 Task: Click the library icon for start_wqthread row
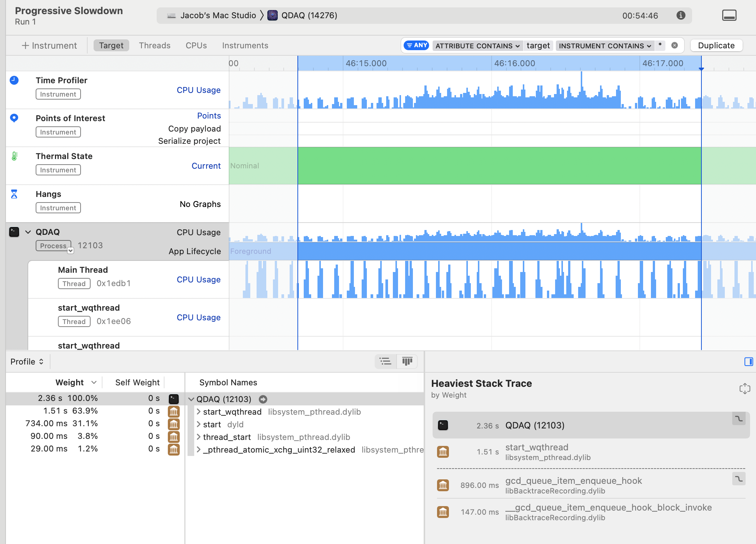[x=174, y=412]
